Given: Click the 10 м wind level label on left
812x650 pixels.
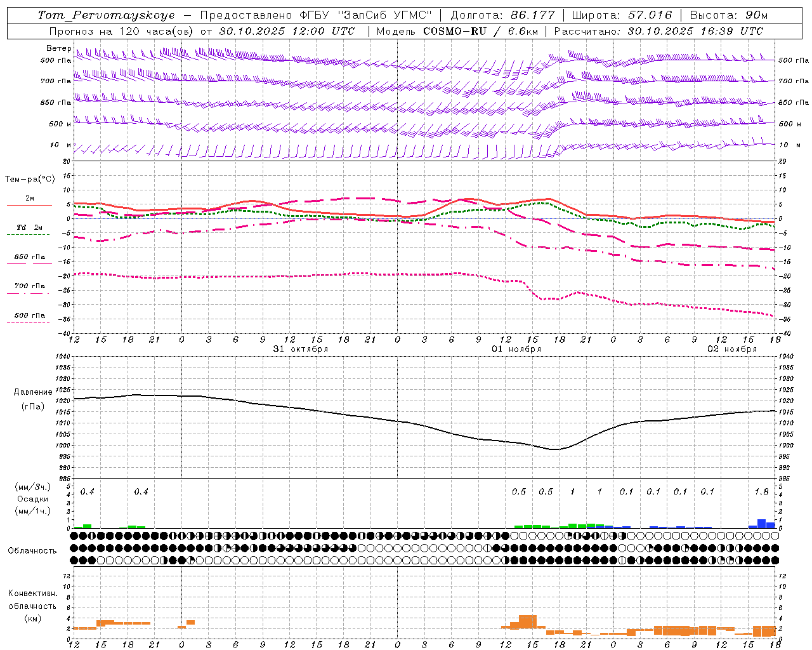Looking at the screenshot, I should pos(60,145).
